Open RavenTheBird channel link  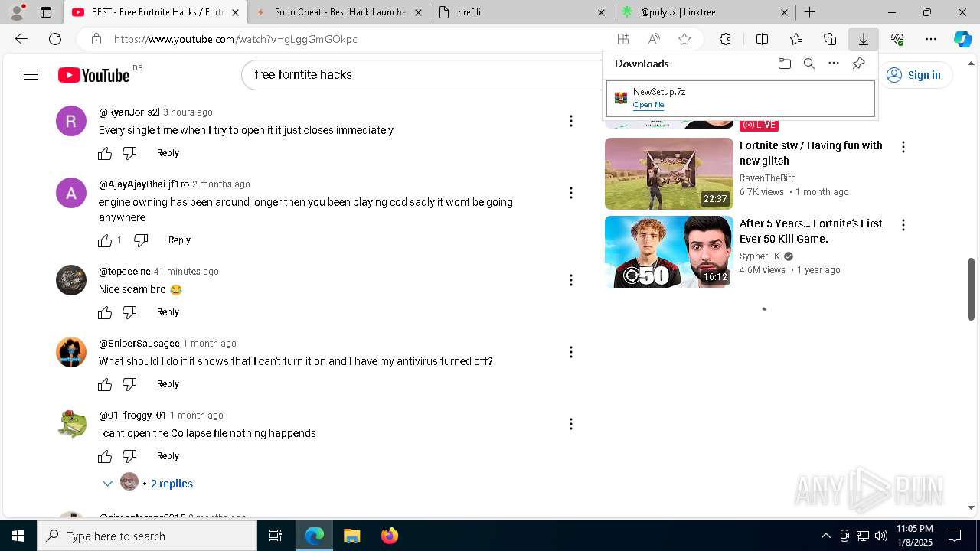coord(768,178)
